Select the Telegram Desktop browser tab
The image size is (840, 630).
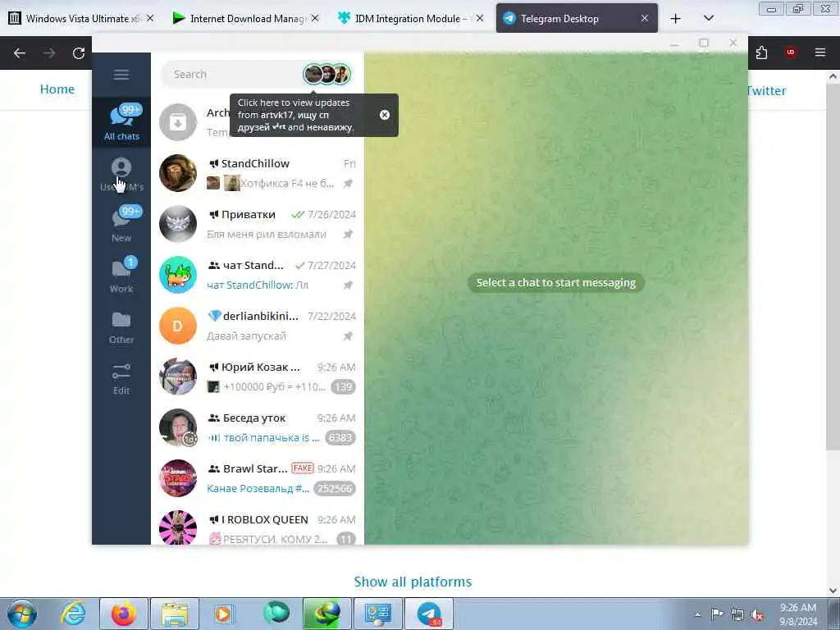(577, 18)
